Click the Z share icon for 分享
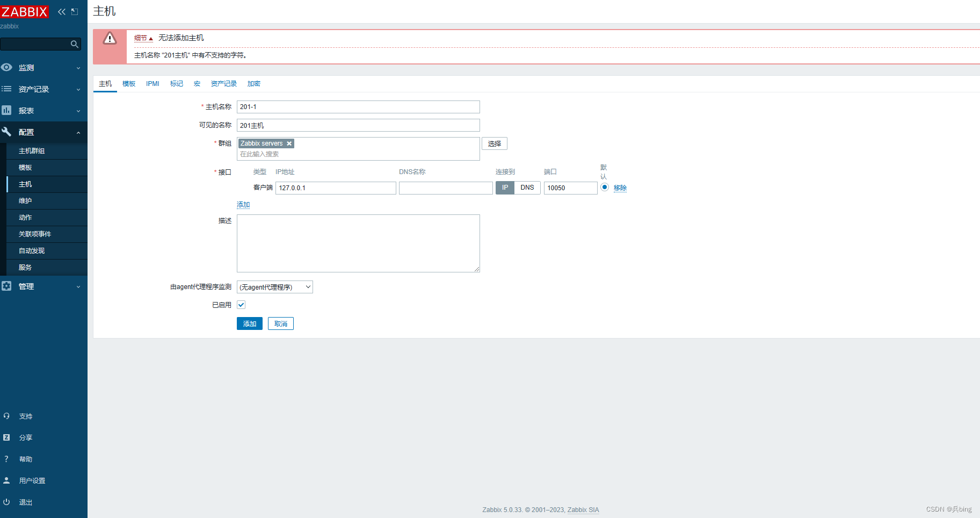Screen dimensions: 980x518 point(6,437)
